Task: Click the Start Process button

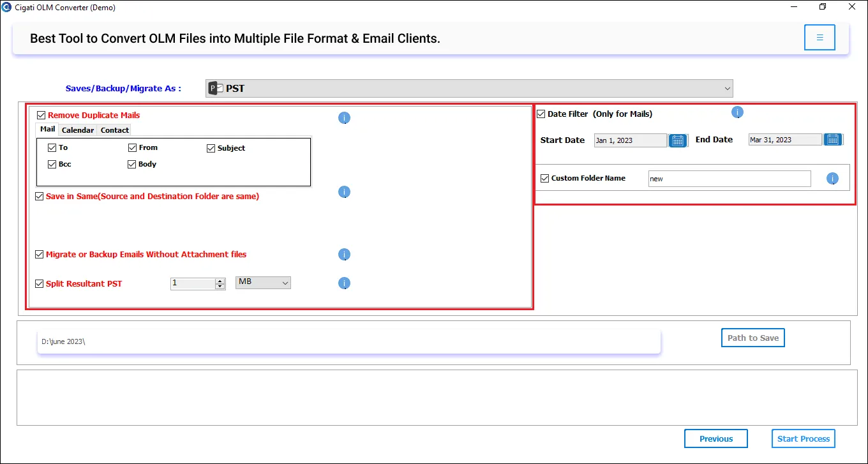Action: [804, 438]
